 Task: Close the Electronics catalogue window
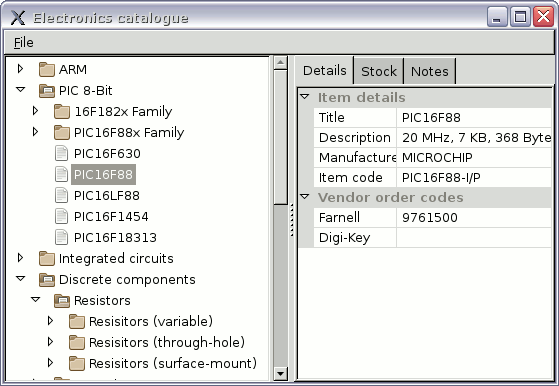point(543,17)
